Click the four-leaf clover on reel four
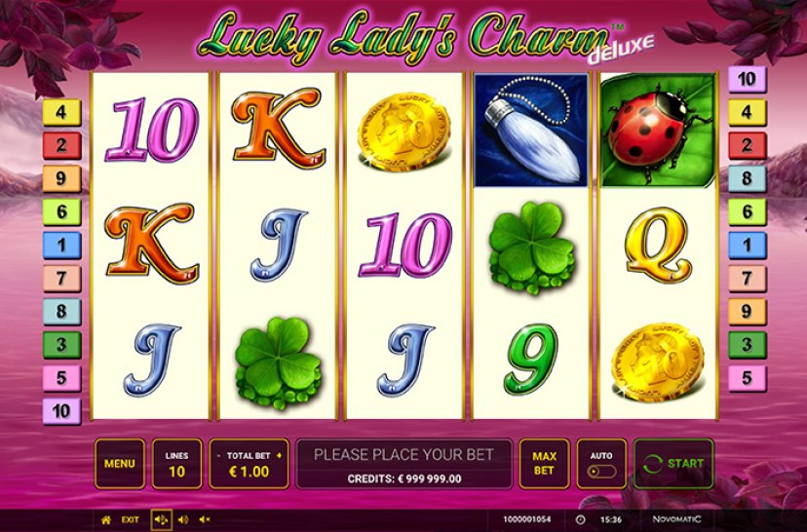 coord(531,248)
